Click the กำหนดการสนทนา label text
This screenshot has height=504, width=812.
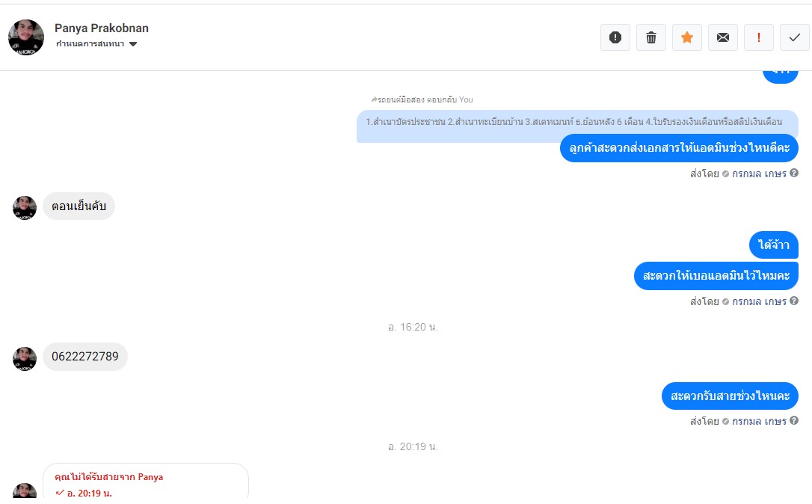point(90,44)
